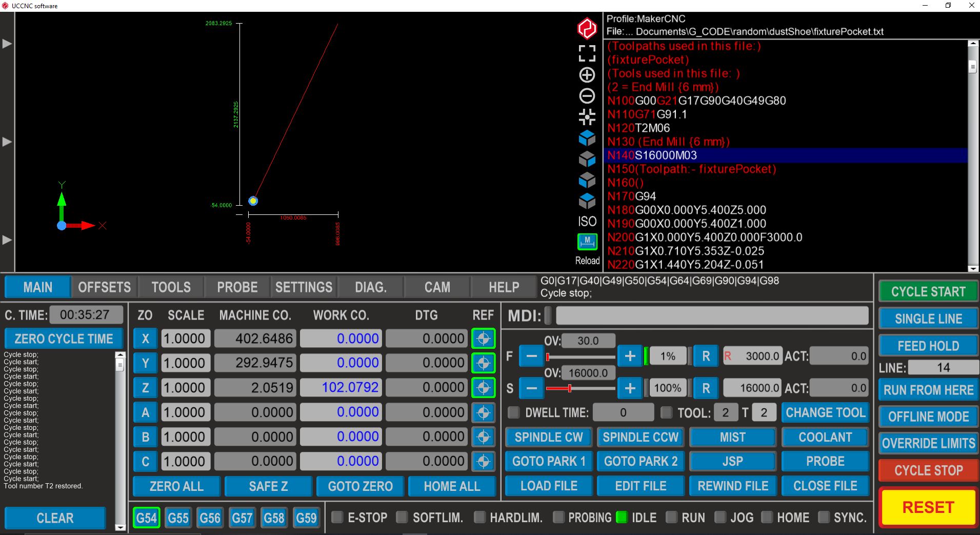
Task: Adjust the feed override F slider
Action: (x=581, y=356)
